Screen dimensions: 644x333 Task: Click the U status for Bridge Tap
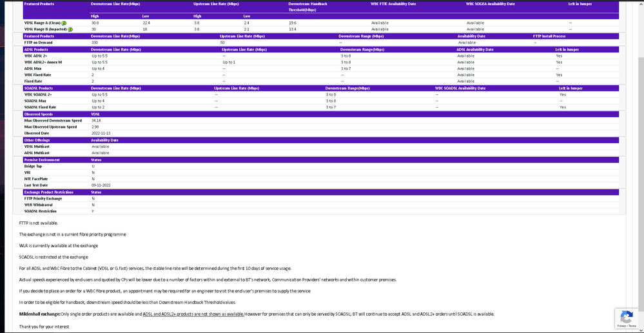click(x=93, y=166)
